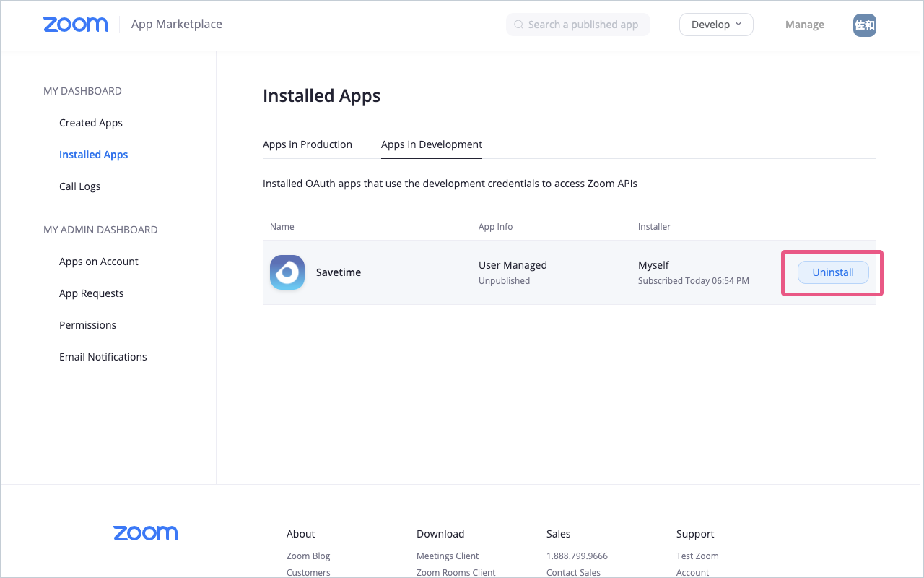Click the Zoom logo in header
The width and height of the screenshot is (924, 578).
75,25
